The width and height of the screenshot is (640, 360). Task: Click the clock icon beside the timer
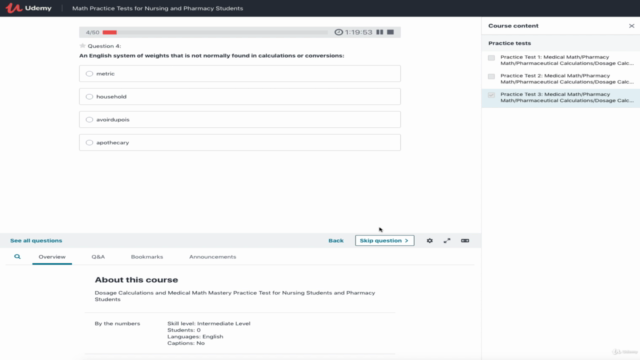coord(338,32)
